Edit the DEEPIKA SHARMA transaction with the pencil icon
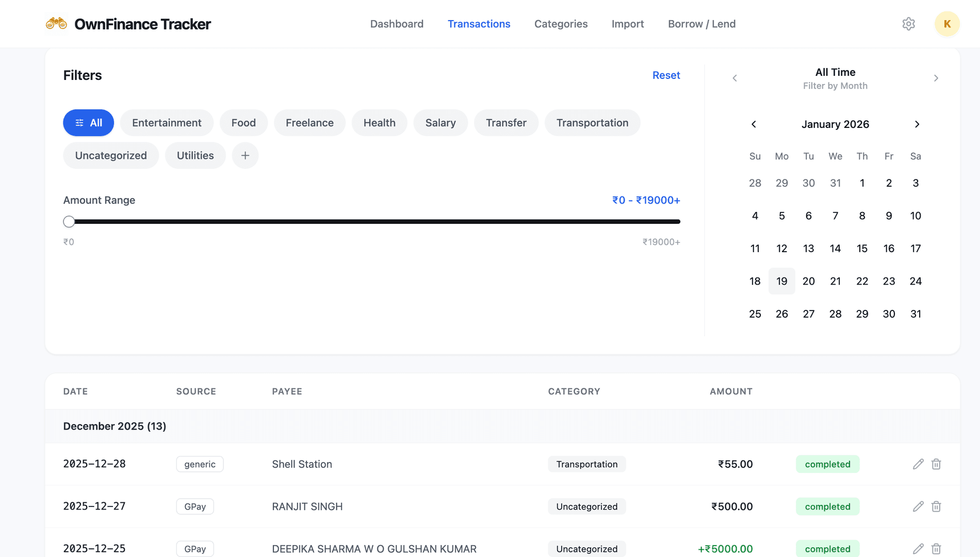The height and width of the screenshot is (557, 980). [918, 548]
